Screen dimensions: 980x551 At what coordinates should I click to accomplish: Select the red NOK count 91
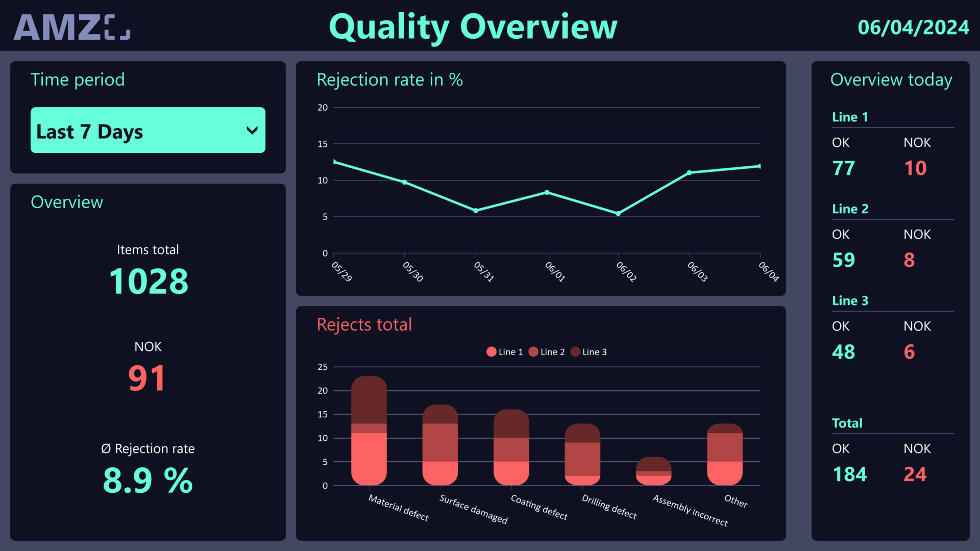(148, 377)
